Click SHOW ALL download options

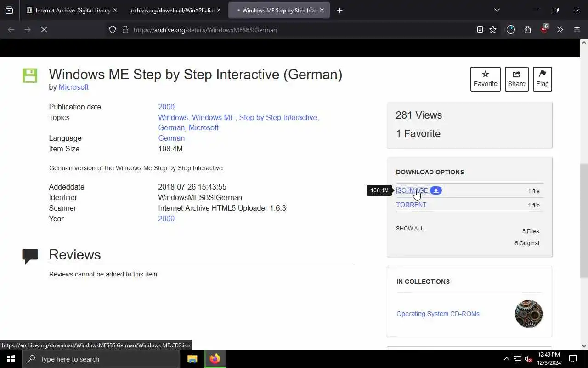tap(410, 228)
